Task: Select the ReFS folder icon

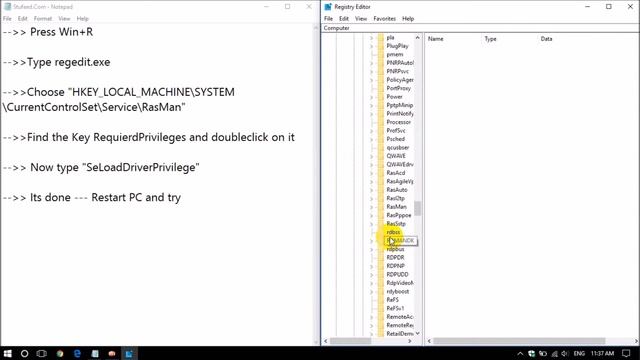Action: (x=381, y=300)
